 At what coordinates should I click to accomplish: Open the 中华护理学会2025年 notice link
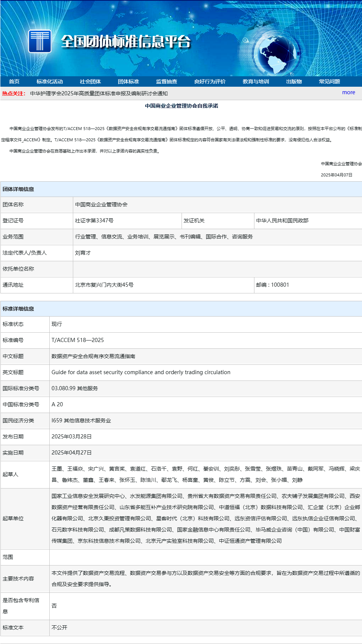pos(99,93)
